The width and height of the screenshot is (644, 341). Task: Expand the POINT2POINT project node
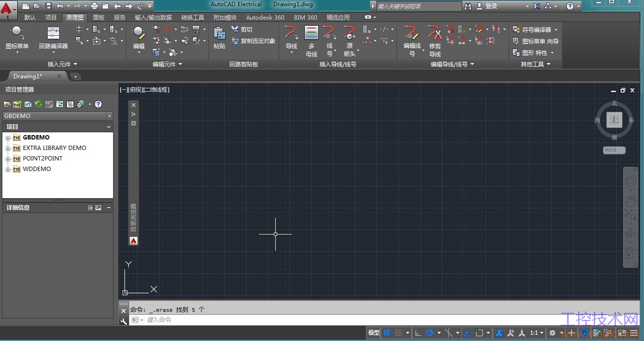pos(8,159)
